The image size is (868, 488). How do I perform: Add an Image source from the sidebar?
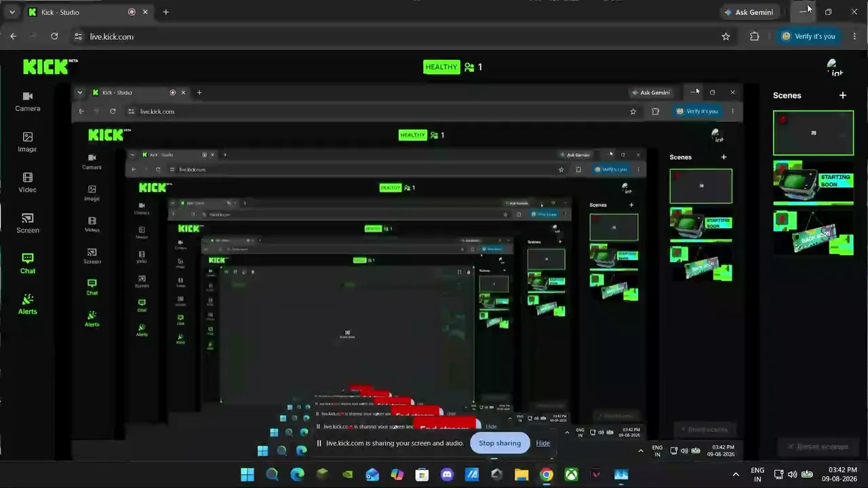click(x=28, y=142)
